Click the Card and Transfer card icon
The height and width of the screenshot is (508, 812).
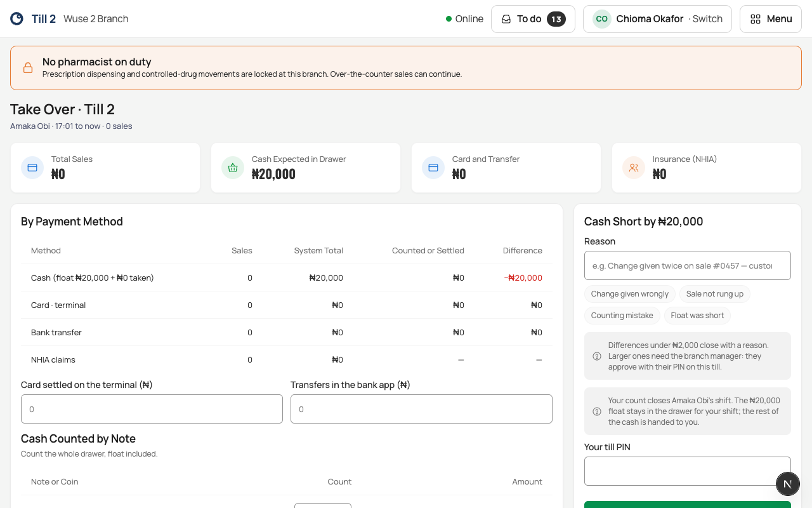[433, 168]
